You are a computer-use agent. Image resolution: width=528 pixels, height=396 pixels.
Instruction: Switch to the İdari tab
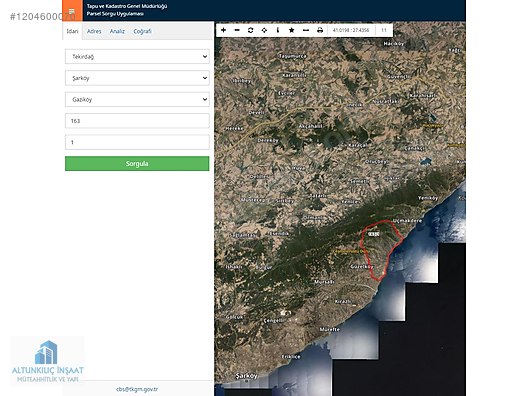[x=72, y=31]
